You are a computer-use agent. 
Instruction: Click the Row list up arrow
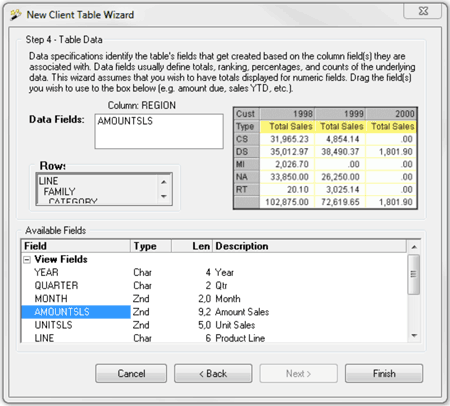(164, 182)
